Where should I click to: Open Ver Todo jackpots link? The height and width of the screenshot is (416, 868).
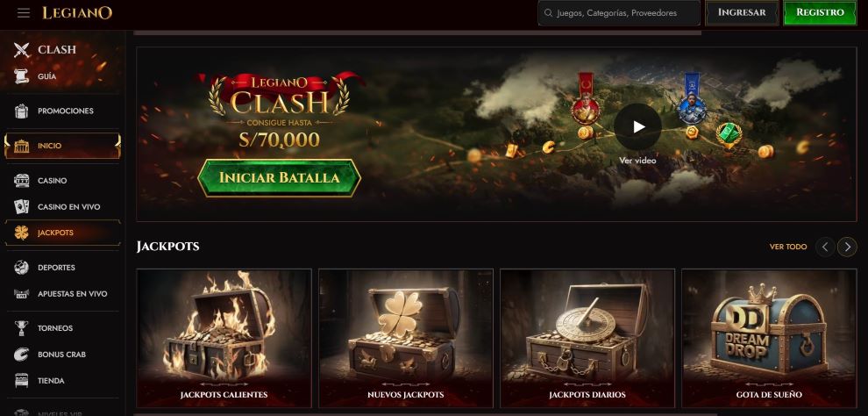tap(788, 247)
